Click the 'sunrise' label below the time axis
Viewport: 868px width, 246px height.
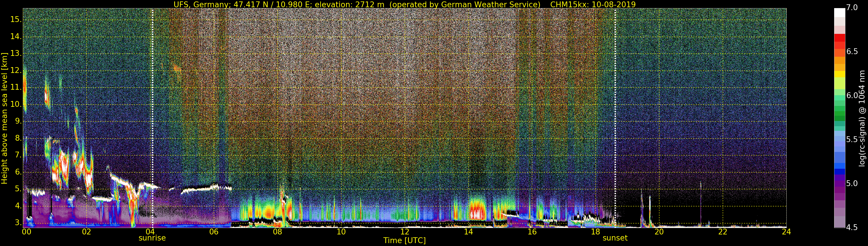pos(152,238)
